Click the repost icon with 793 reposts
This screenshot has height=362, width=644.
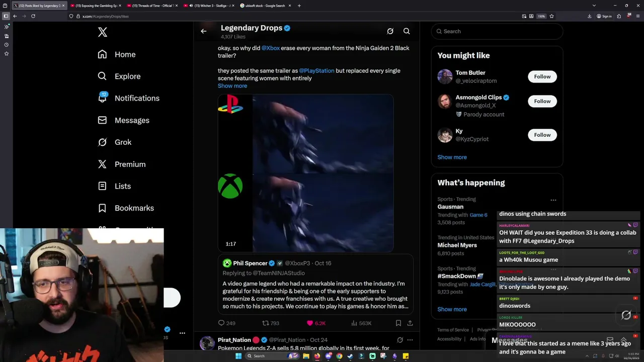265,323
